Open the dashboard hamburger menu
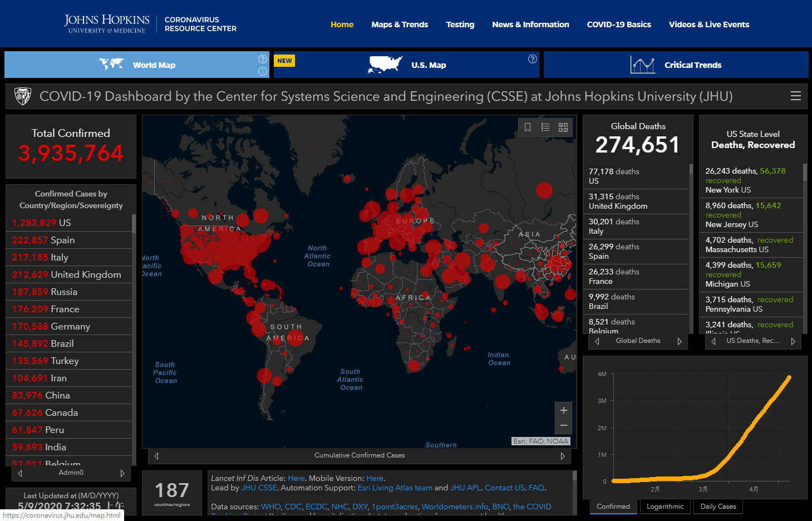This screenshot has height=521, width=812. [796, 96]
